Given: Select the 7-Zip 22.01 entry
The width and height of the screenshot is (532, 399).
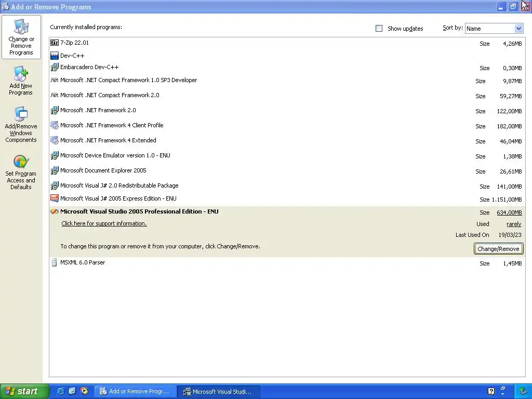Looking at the screenshot, I should 287,43.
